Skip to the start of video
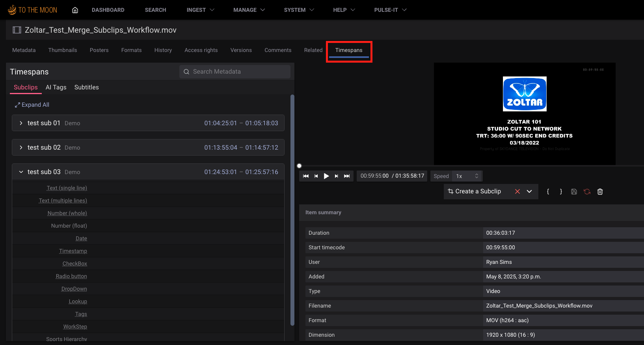Image resolution: width=644 pixels, height=345 pixels. pos(306,176)
